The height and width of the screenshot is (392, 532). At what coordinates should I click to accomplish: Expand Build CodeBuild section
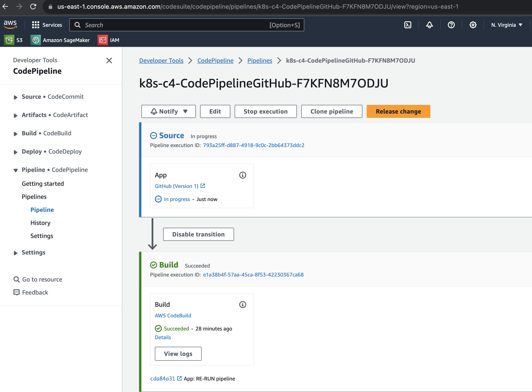pos(16,134)
